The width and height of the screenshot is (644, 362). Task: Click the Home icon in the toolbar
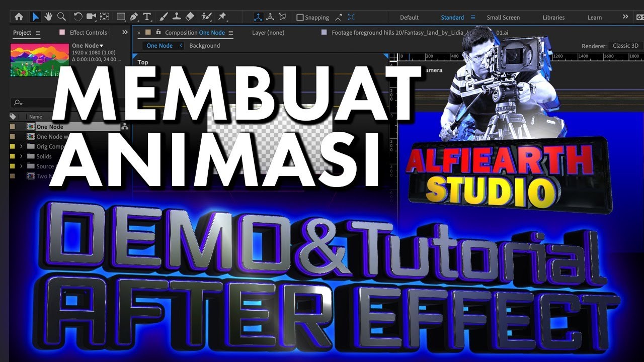pyautogui.click(x=19, y=17)
